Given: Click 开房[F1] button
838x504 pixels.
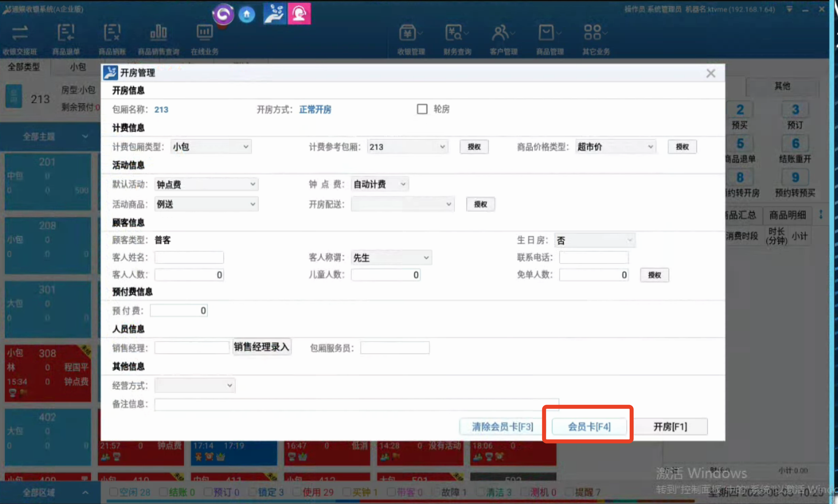Looking at the screenshot, I should click(x=670, y=427).
